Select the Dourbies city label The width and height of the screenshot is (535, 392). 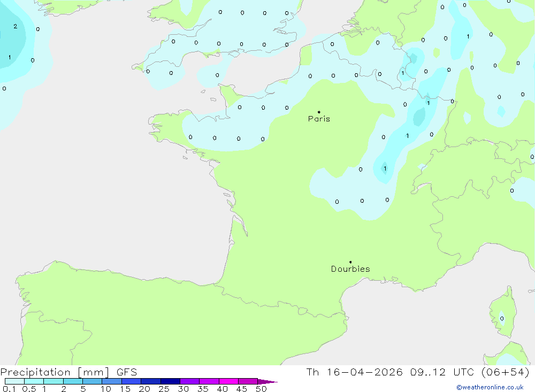(x=350, y=269)
